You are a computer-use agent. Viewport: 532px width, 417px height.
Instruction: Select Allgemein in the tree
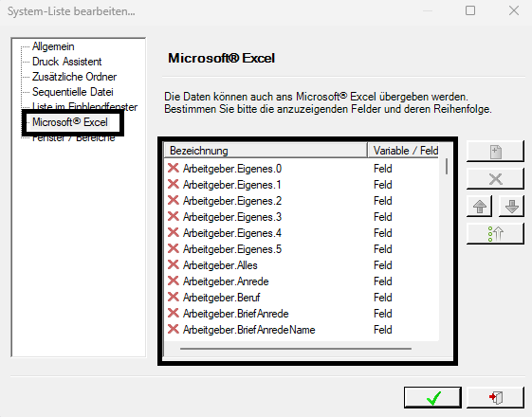tap(53, 46)
